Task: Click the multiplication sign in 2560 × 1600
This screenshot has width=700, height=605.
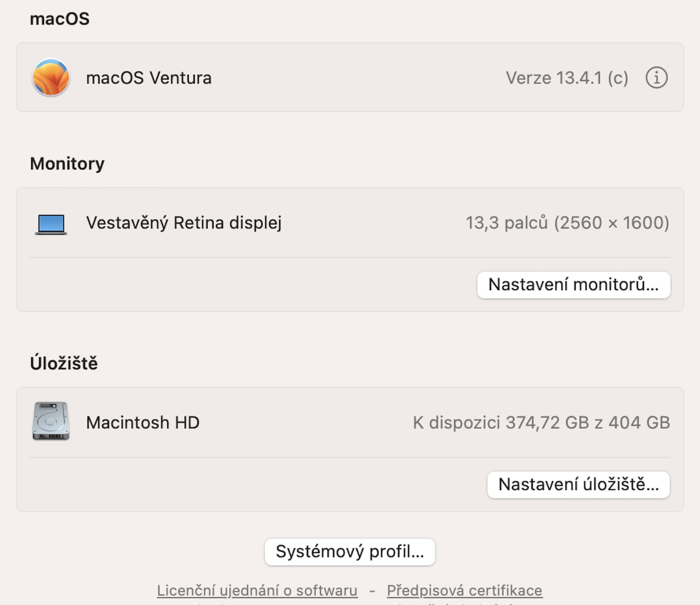Action: (612, 224)
